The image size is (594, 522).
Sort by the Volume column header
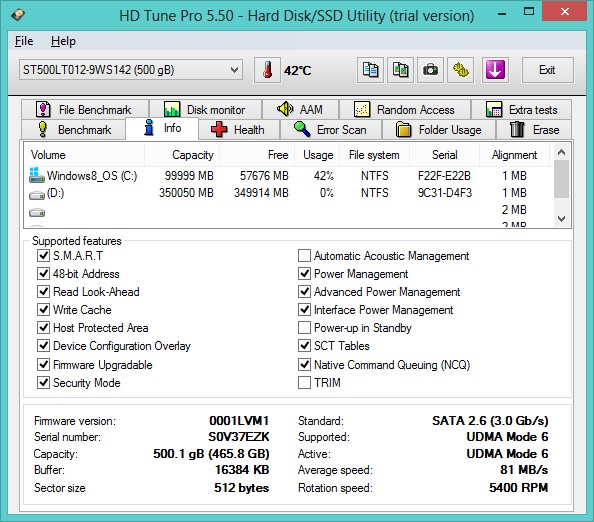[x=84, y=155]
